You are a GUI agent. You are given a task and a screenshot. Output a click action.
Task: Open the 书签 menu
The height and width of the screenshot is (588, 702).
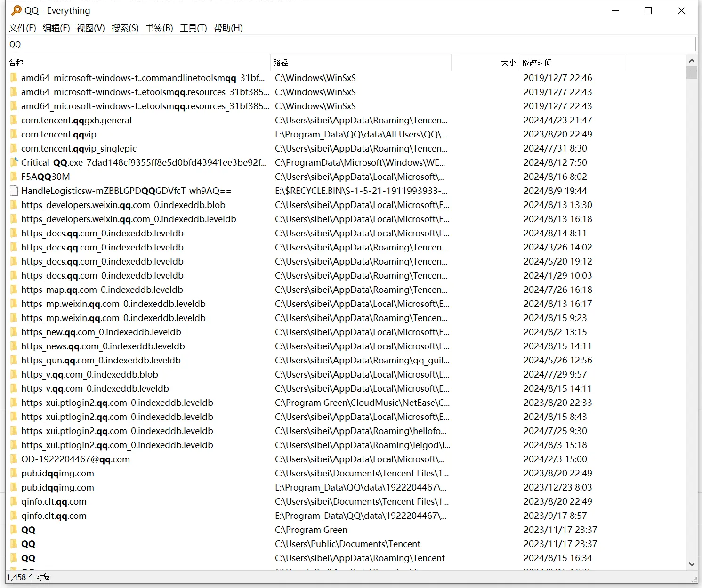(159, 28)
